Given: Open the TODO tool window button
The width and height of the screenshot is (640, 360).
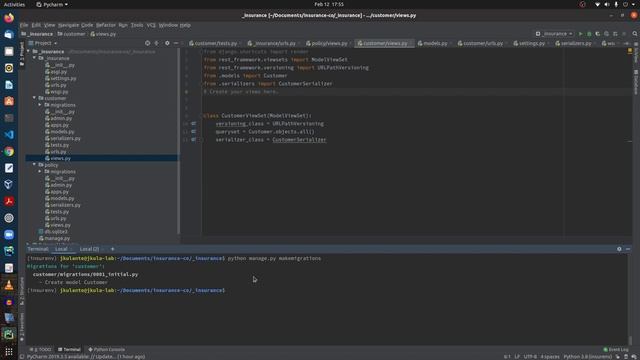Looking at the screenshot, I should (x=40, y=349).
